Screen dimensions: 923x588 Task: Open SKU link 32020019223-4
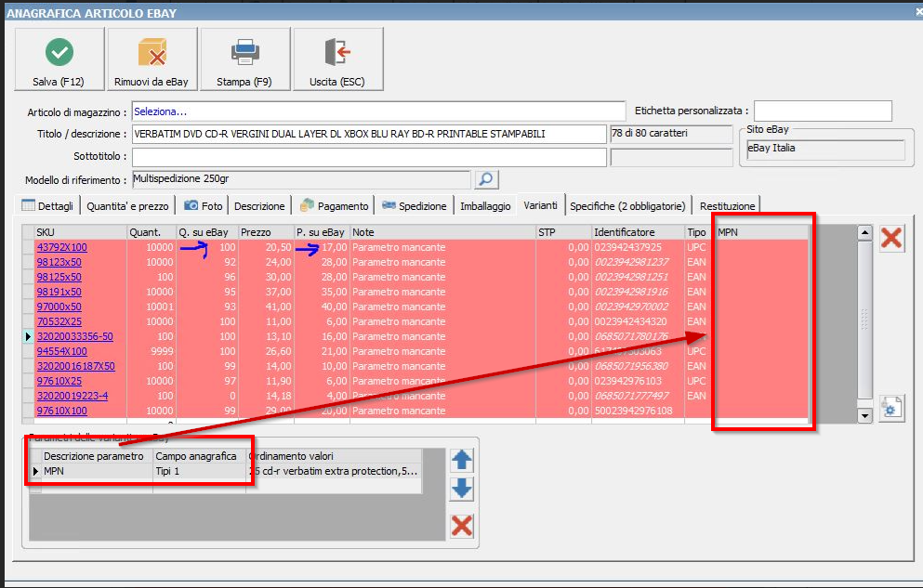(73, 396)
